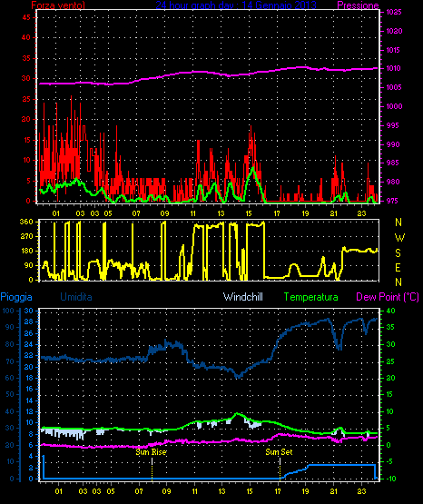423x504 pixels.
Task: Click the 1020 pressure axis value
Action: pyautogui.click(x=394, y=31)
